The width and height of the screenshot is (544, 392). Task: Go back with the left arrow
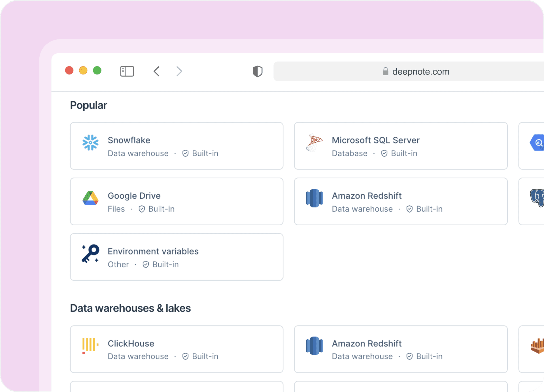point(157,71)
